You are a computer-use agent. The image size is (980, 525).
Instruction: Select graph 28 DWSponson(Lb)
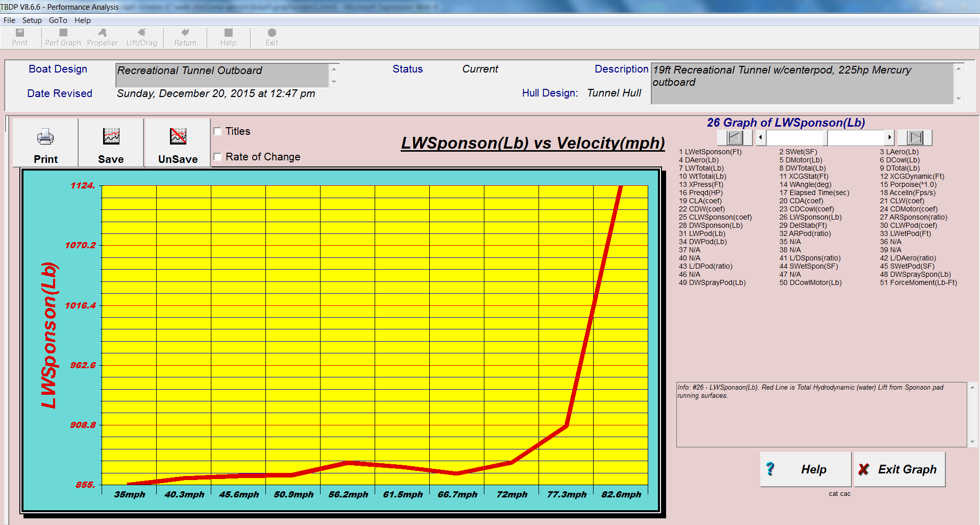[x=710, y=225]
